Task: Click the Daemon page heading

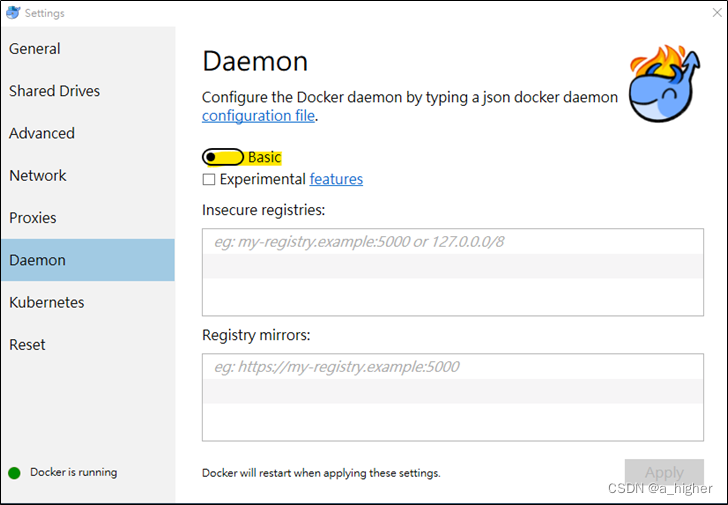Action: [255, 61]
